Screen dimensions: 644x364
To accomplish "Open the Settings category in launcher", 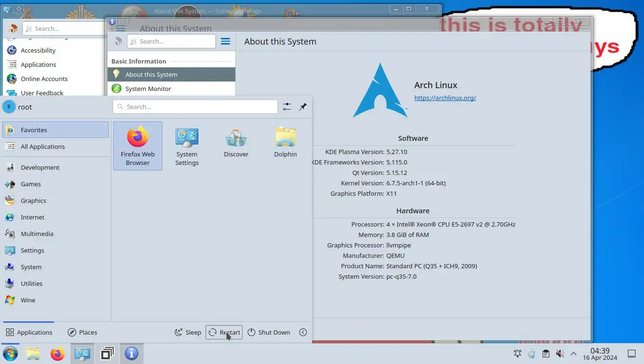I will click(x=55, y=250).
